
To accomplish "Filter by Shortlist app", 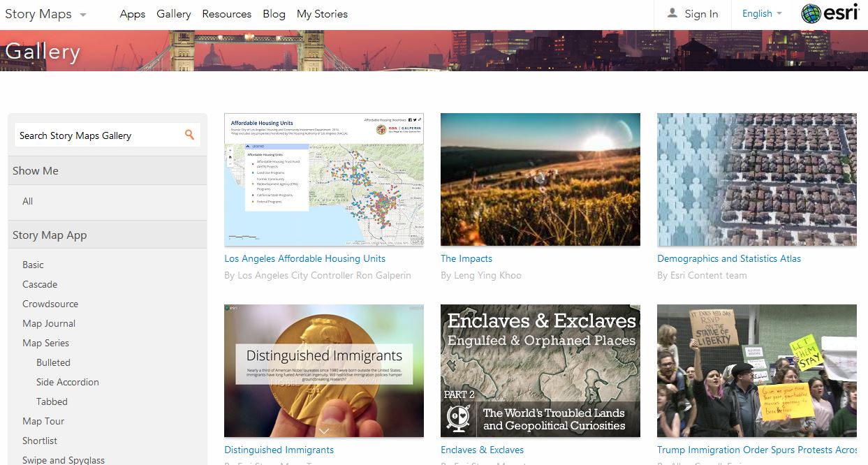I will click(x=40, y=441).
